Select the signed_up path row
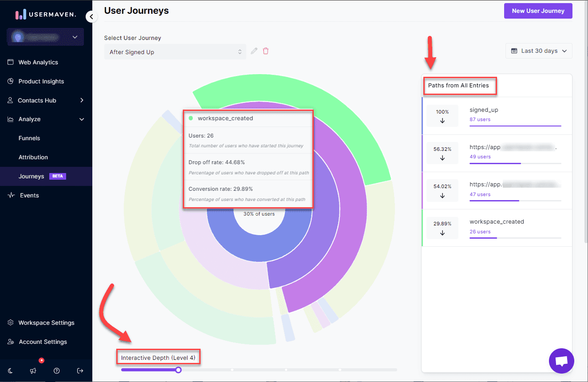The height and width of the screenshot is (382, 588). (x=497, y=116)
